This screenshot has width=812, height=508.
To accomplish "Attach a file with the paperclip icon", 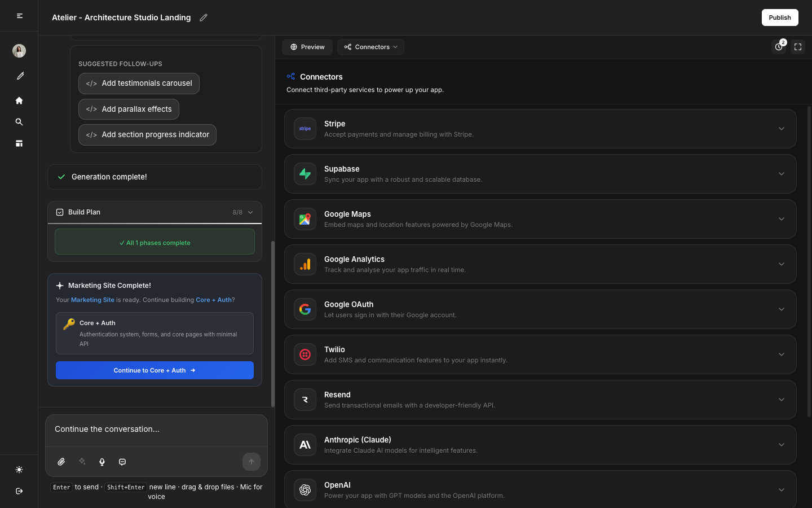I will click(x=61, y=462).
